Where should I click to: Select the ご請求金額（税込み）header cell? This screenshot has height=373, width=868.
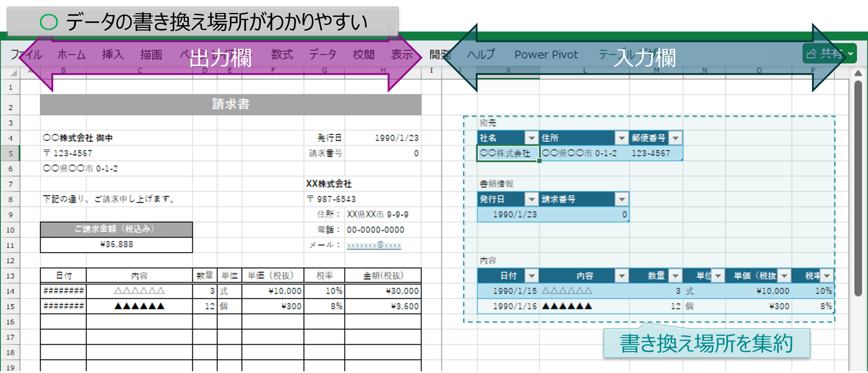click(x=116, y=229)
